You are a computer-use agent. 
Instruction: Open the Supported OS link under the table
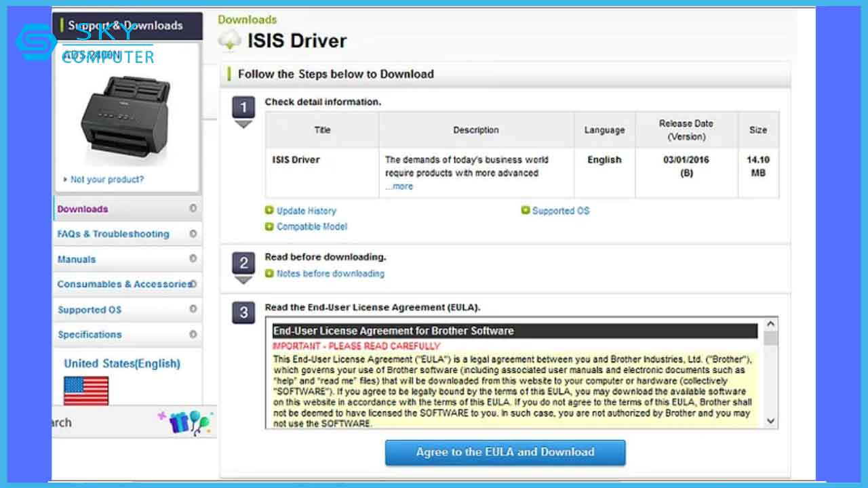(x=561, y=211)
